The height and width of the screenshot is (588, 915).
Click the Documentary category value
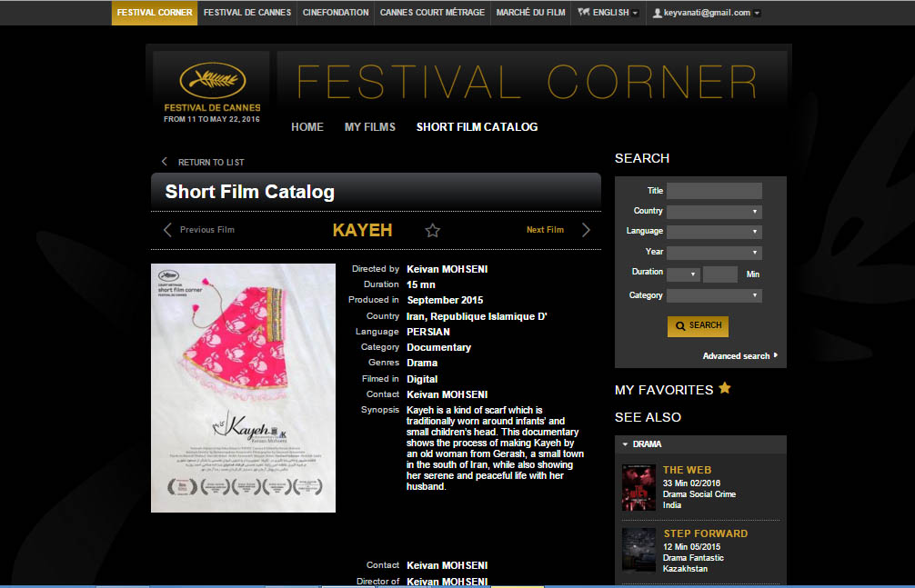coord(438,347)
